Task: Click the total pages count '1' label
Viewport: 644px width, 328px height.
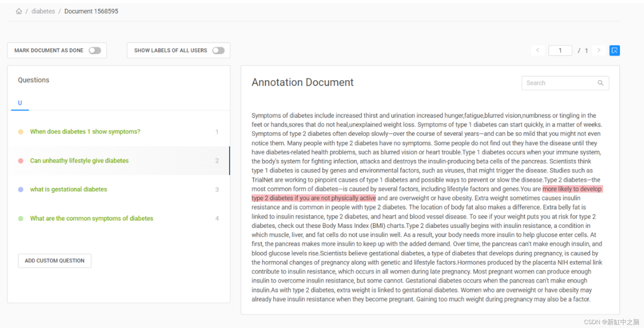Action: pos(586,50)
